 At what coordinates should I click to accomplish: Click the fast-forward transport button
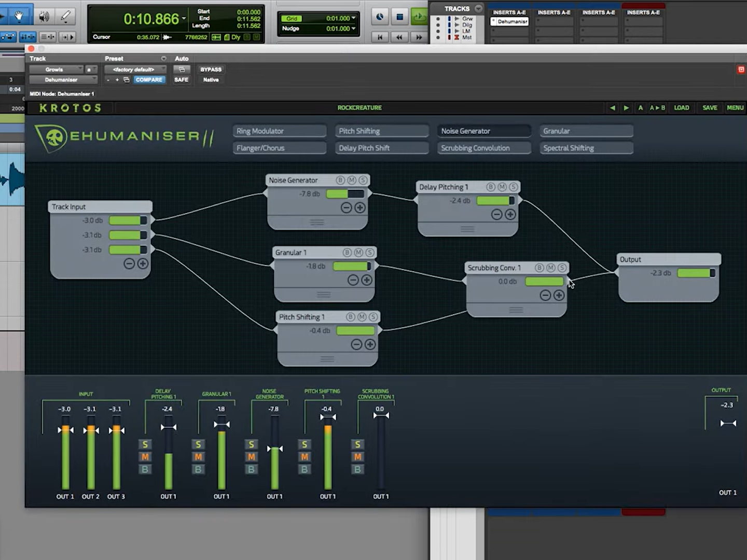(x=418, y=37)
